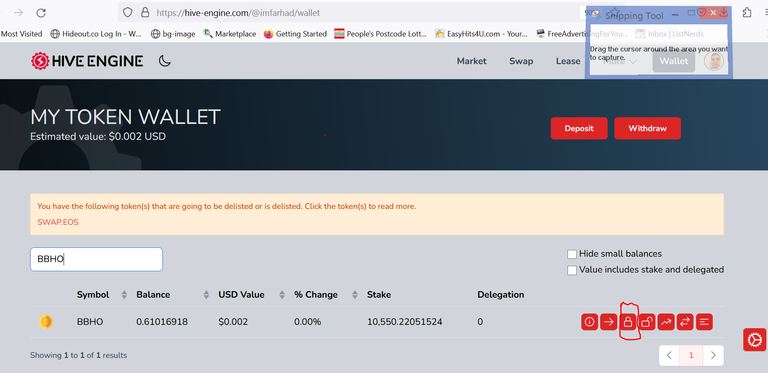Minimize the Snipping Tool window

pos(675,15)
